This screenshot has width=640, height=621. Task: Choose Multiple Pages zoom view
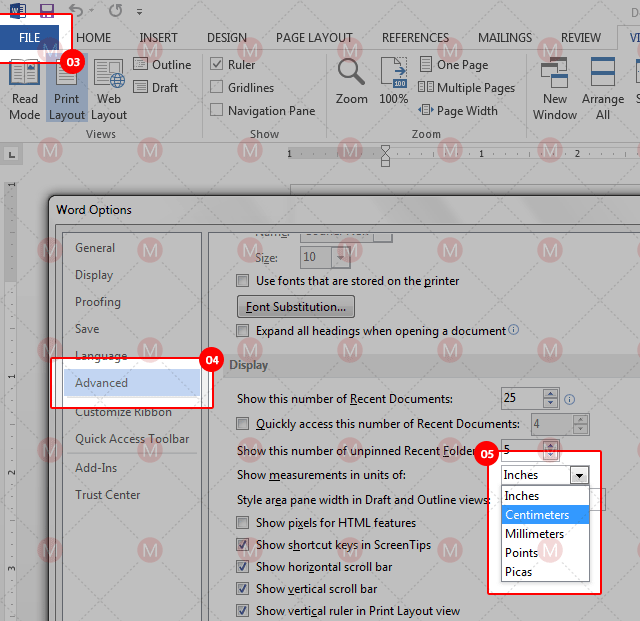[467, 87]
